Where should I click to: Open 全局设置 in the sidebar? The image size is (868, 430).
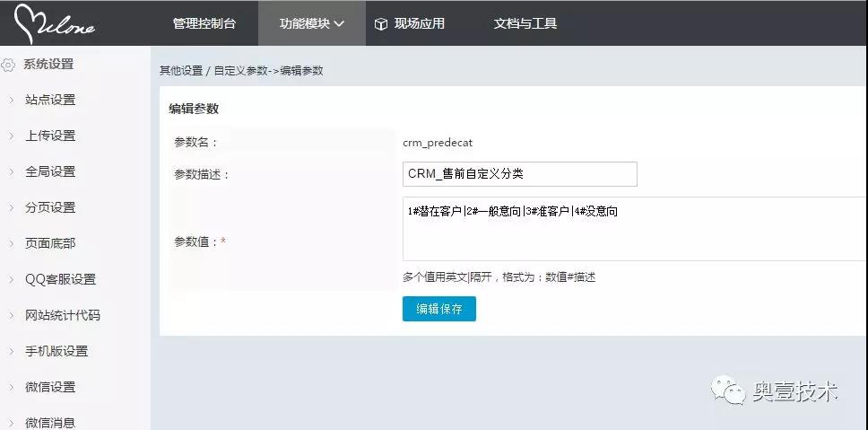[50, 171]
